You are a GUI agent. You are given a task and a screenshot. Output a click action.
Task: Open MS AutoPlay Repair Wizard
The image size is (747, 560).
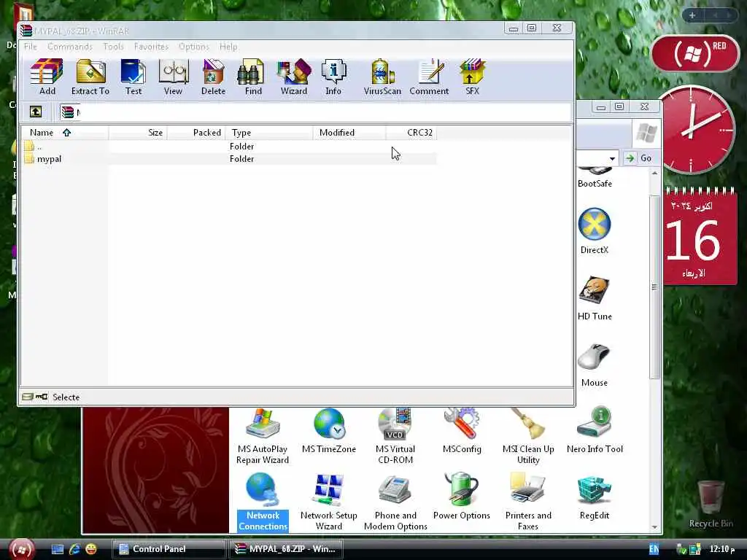click(263, 436)
